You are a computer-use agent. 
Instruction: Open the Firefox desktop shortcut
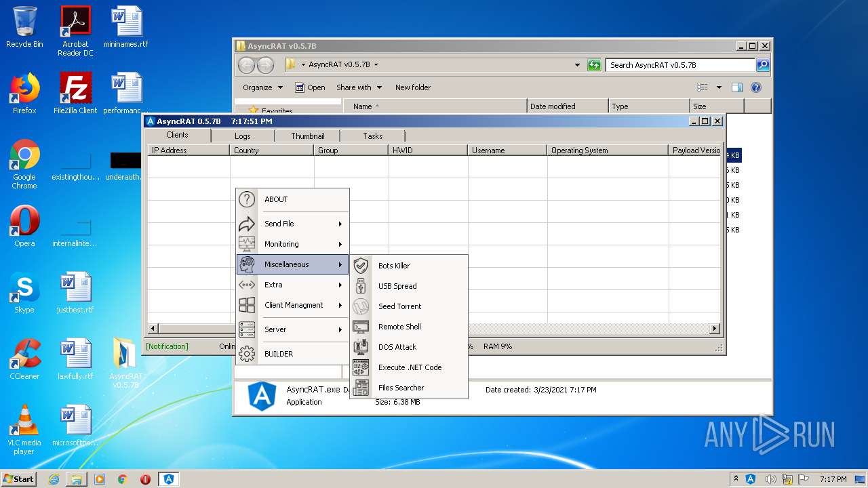24,94
